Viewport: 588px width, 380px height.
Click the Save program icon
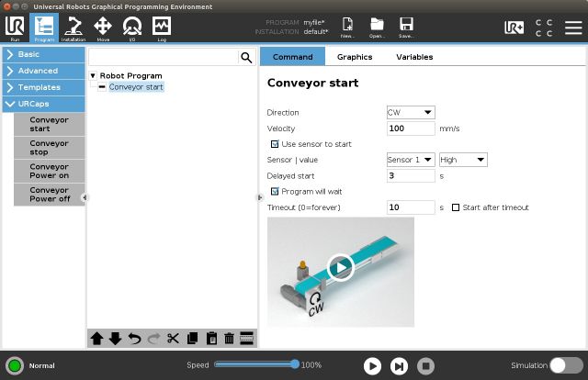coord(405,27)
